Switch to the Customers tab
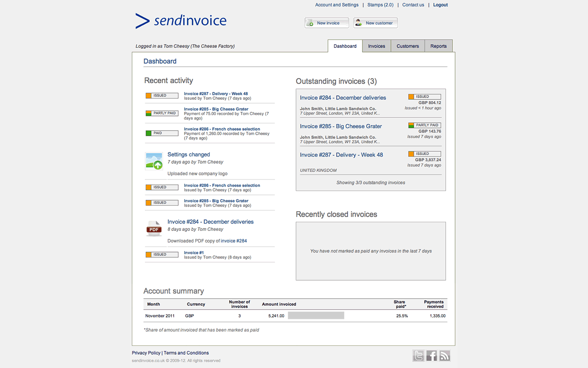The width and height of the screenshot is (588, 368). (407, 46)
